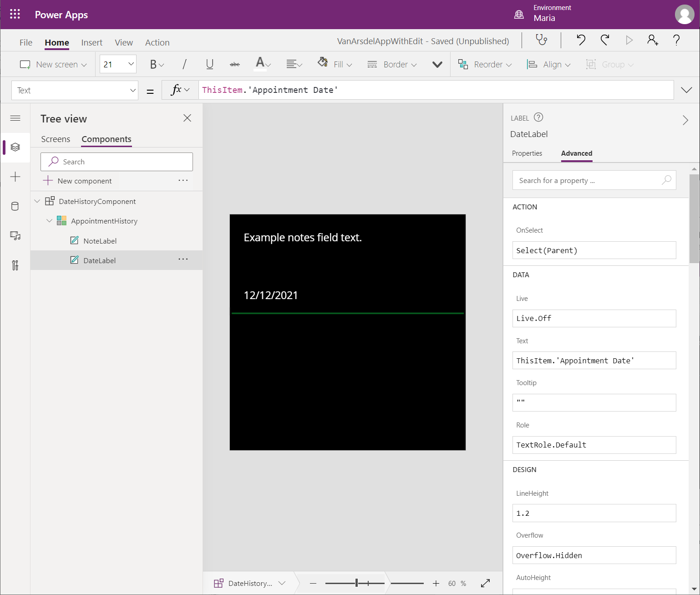Redo the last action

pos(605,41)
